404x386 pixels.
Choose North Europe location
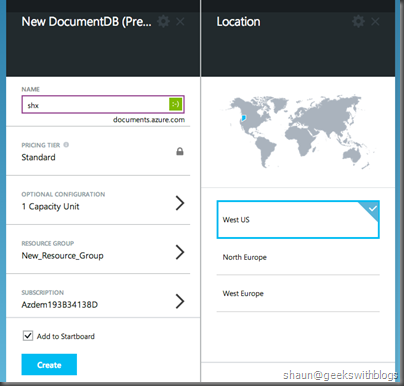point(298,257)
